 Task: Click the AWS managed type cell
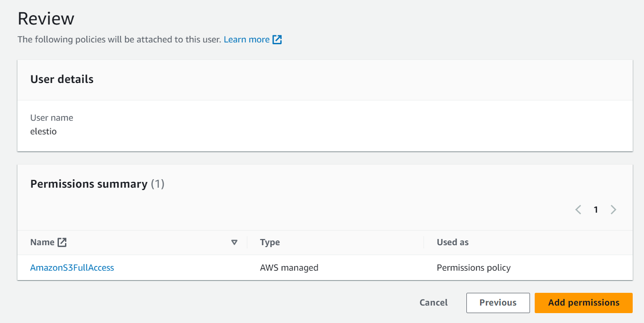tap(289, 268)
